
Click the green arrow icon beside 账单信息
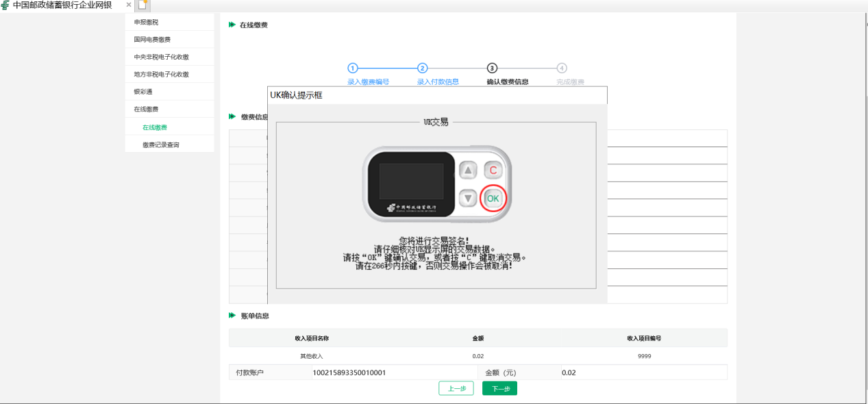[232, 316]
